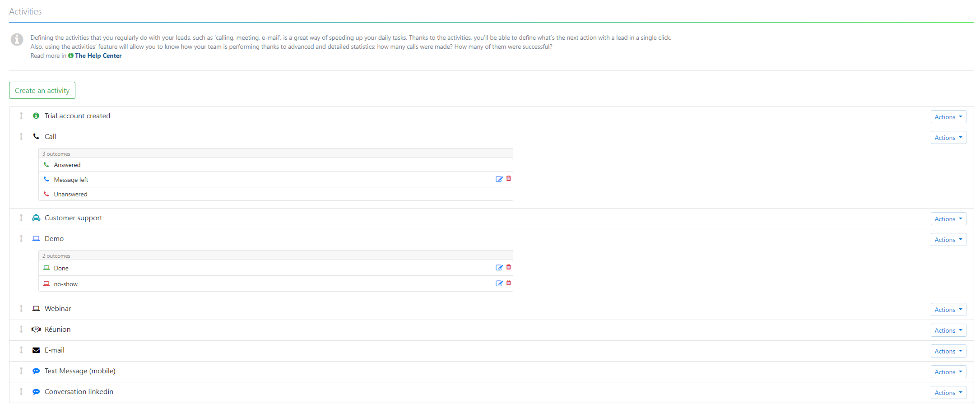Select the Unanswered outcome text

[70, 194]
